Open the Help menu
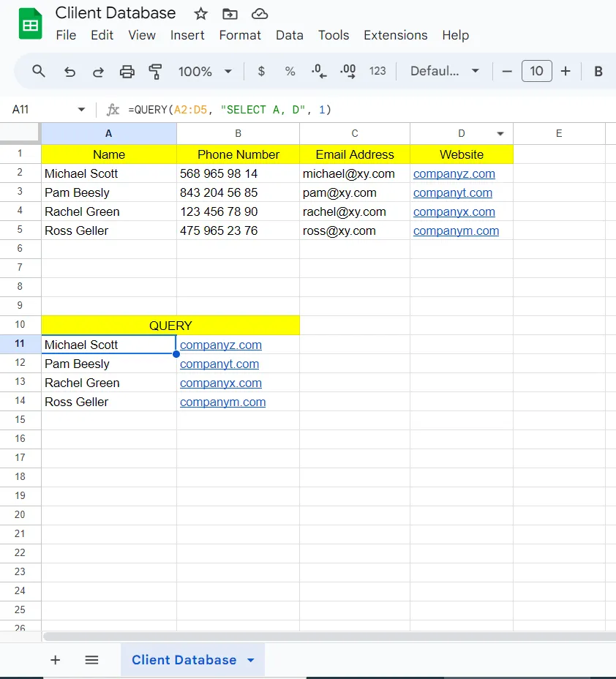 (x=455, y=35)
